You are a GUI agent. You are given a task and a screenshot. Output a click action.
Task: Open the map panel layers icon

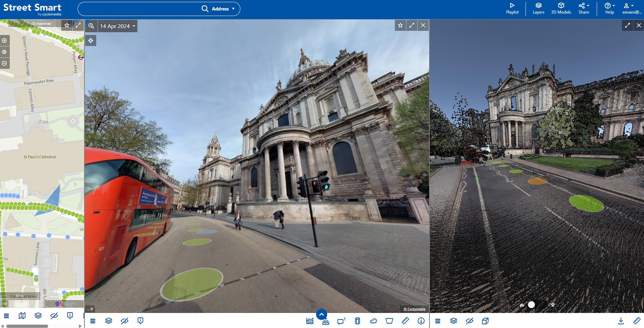coord(38,316)
